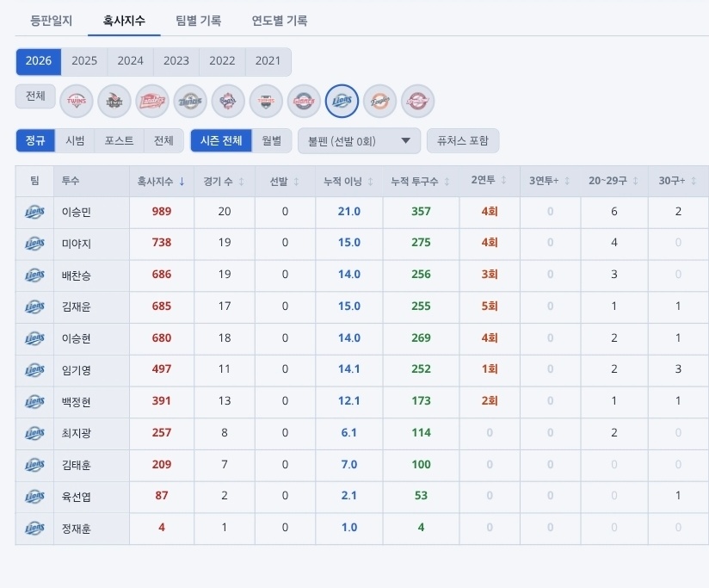The width and height of the screenshot is (709, 588).
Task: Toggle the 퓨처스 포함 option
Action: point(463,140)
